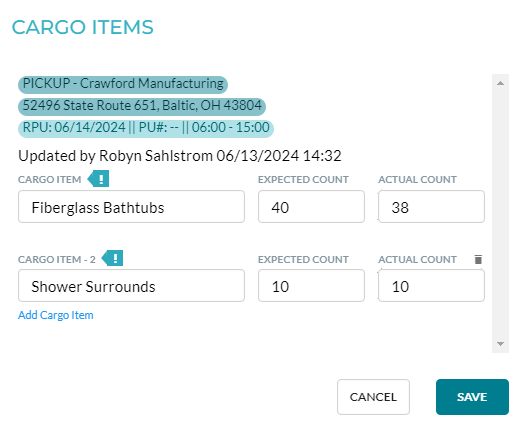Edit expected count field showing 40

pos(311,206)
